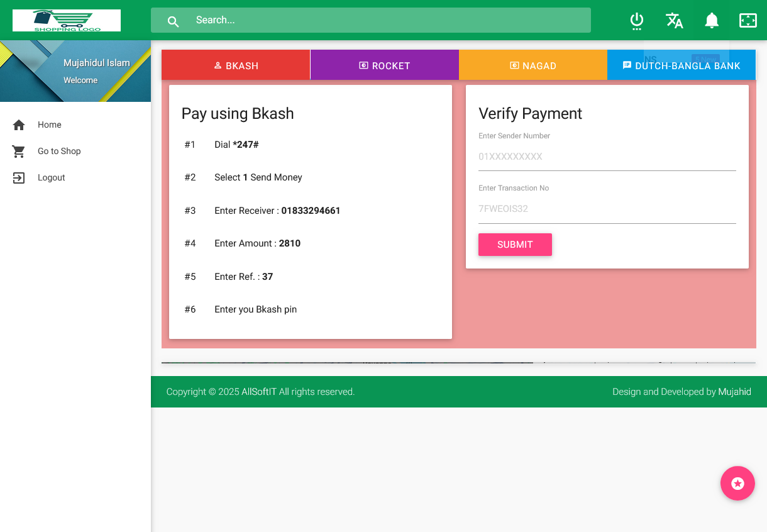The width and height of the screenshot is (767, 532).
Task: Switch to the BKASH tab
Action: pos(236,65)
